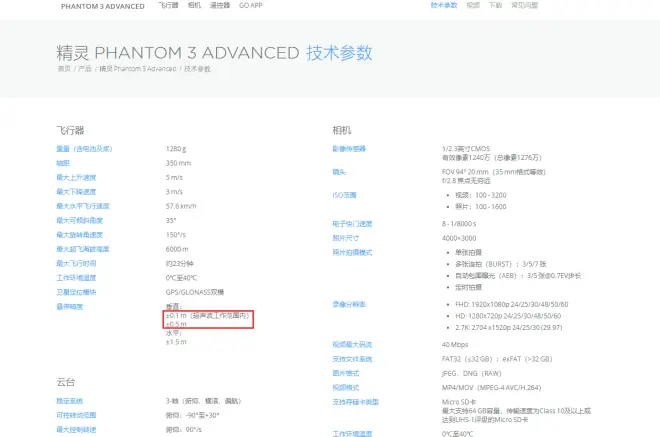Click the 重量（含电池及桨）spec label
Viewport: 660px width, 437px height.
(x=84, y=149)
